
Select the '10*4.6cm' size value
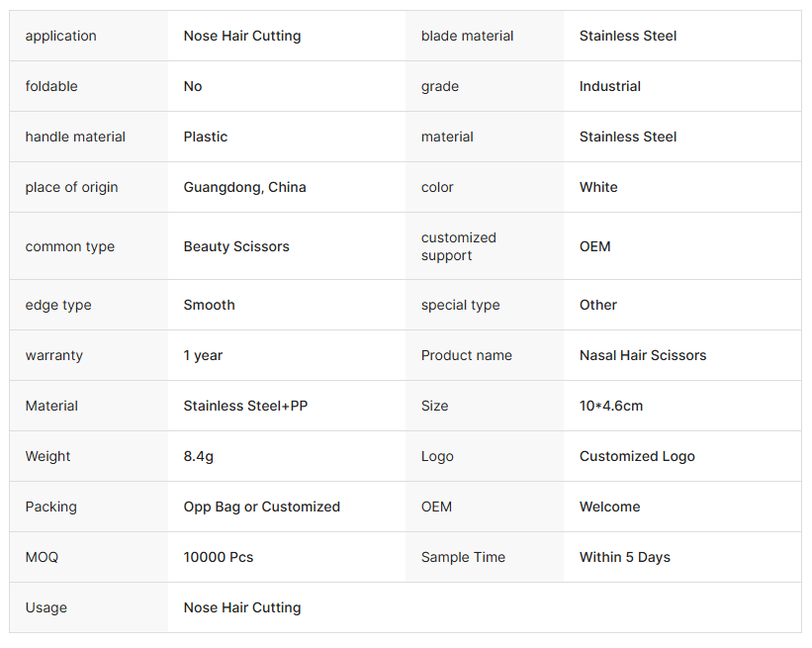tap(611, 407)
